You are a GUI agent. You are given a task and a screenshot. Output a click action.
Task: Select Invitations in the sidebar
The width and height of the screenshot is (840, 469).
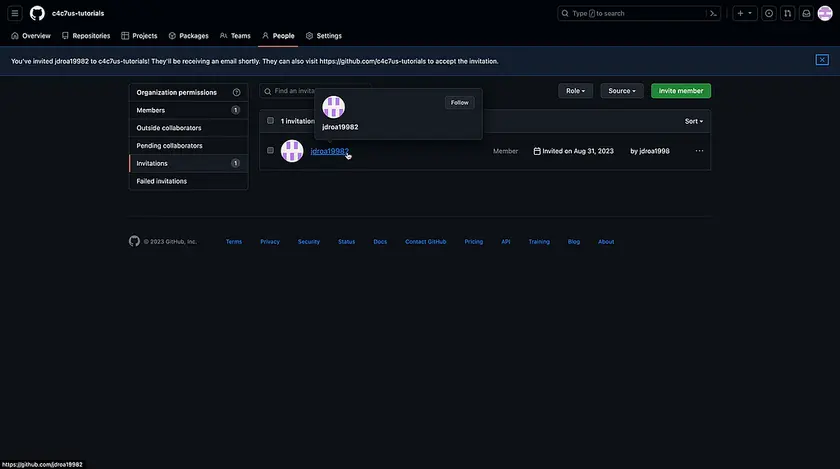[188, 163]
